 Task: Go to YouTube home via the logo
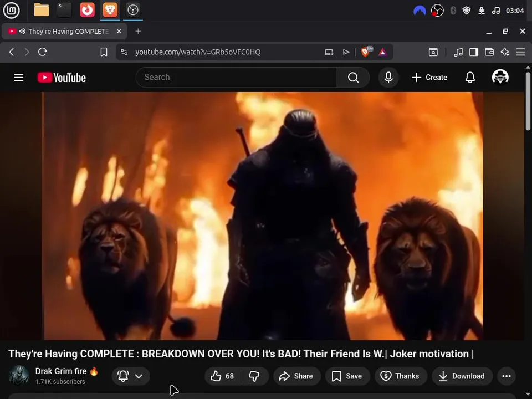tap(62, 78)
